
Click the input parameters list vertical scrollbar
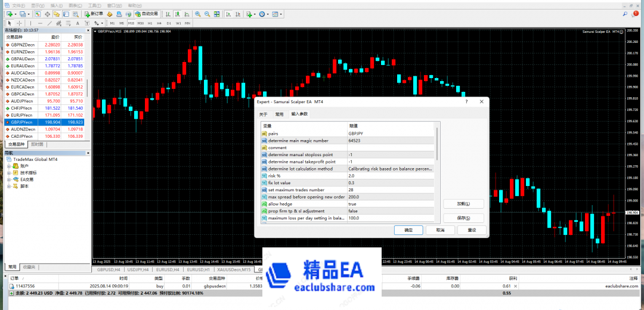coord(438,143)
